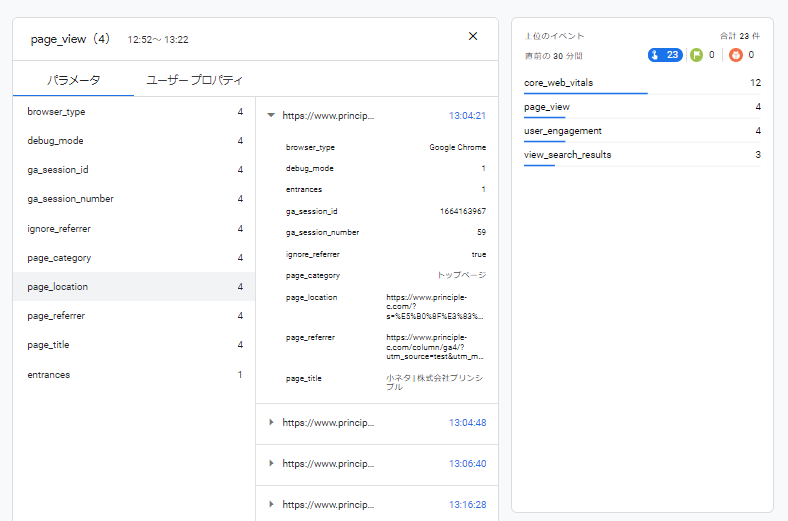Select the browser_type parameter
This screenshot has height=521, width=788.
tap(56, 112)
